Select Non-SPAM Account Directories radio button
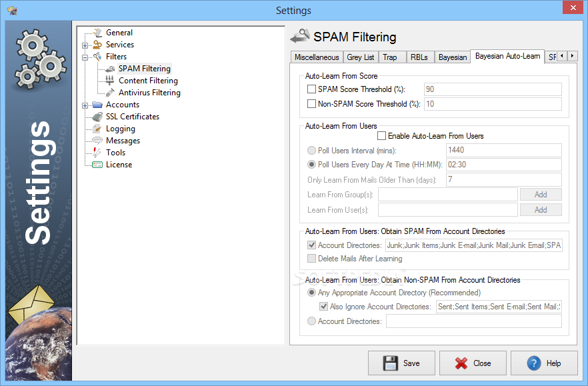This screenshot has height=386, width=588. pyautogui.click(x=311, y=321)
